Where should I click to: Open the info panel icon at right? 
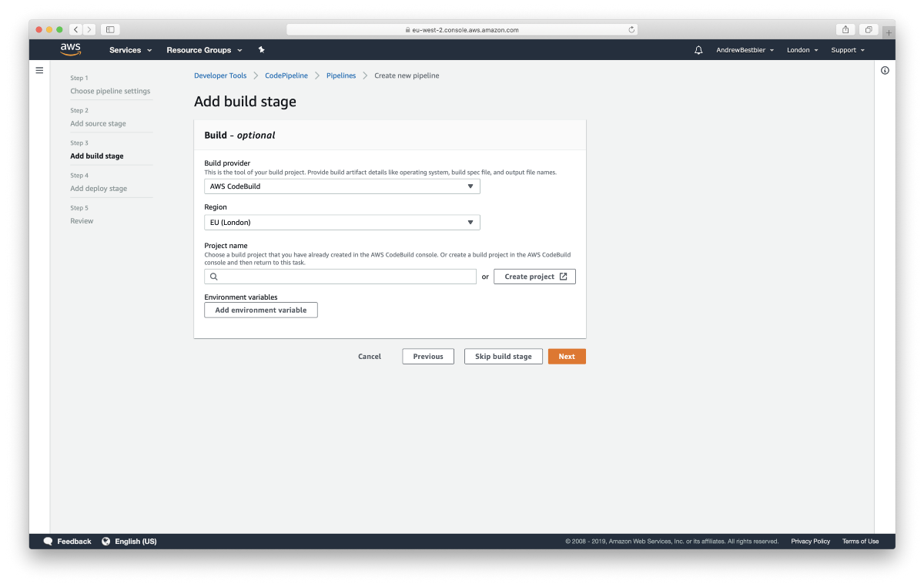pos(885,70)
